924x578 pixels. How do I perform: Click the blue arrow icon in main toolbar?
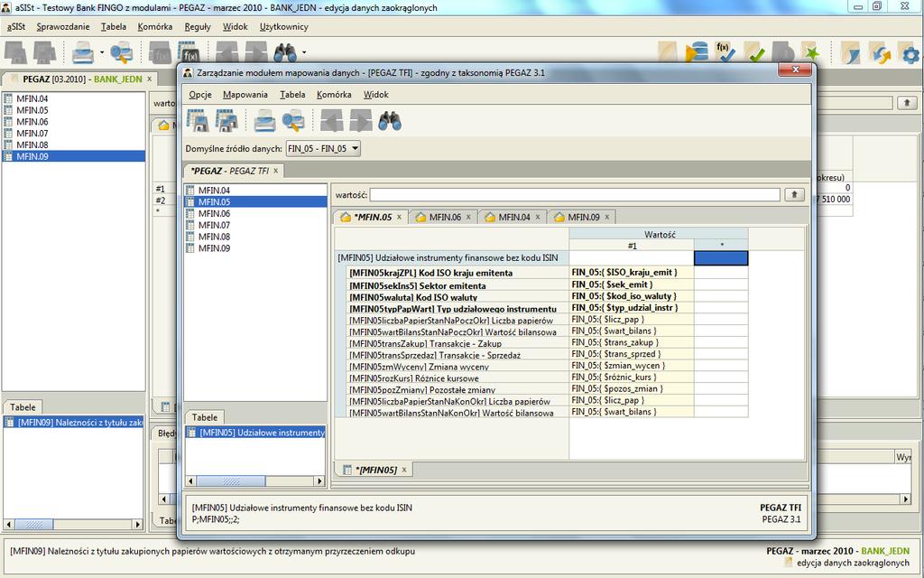(851, 52)
